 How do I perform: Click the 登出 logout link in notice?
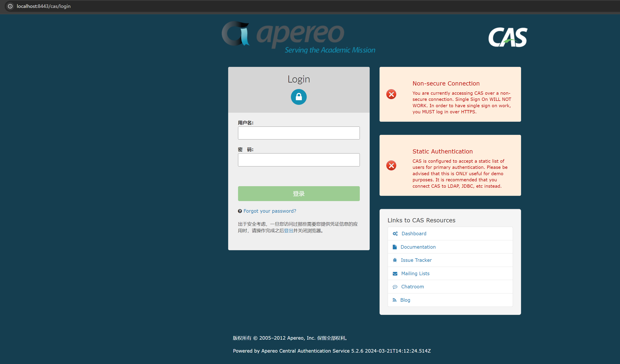tap(288, 231)
